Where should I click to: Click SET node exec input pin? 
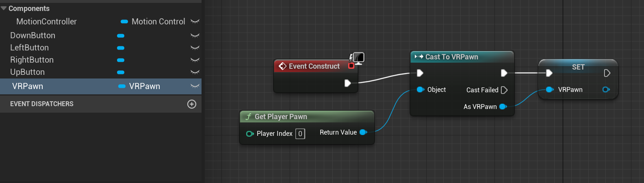click(x=549, y=73)
